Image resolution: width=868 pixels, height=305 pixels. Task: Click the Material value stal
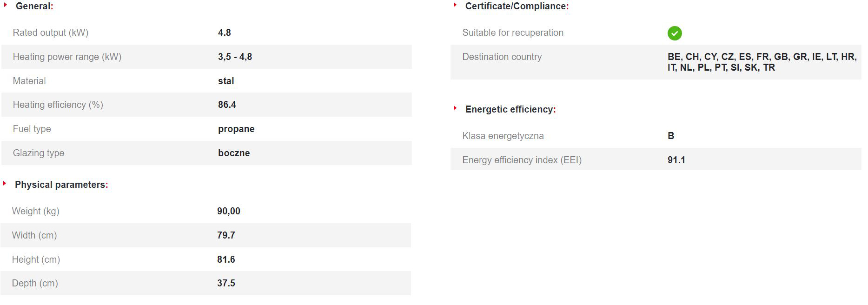click(226, 81)
